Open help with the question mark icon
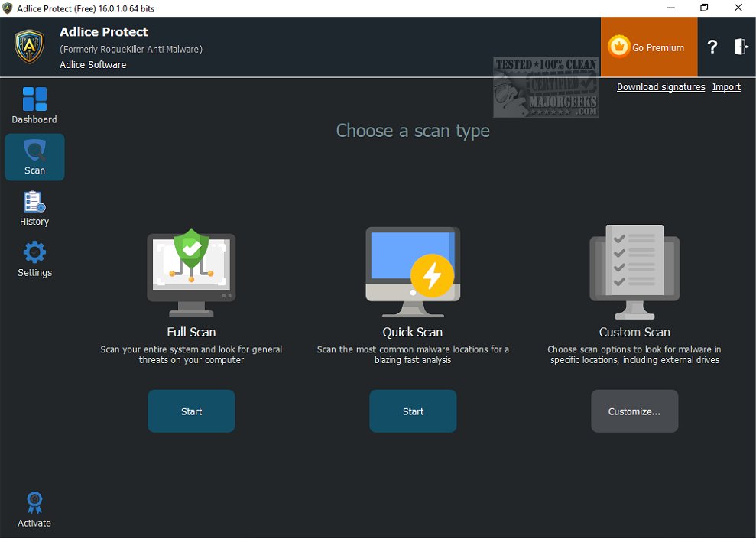This screenshot has height=539, width=756. tap(712, 47)
